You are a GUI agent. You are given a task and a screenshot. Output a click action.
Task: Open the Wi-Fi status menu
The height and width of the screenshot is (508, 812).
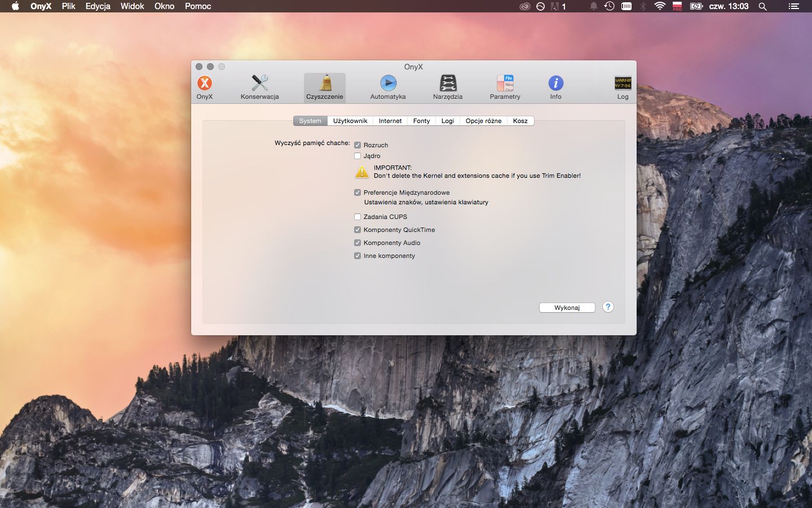pos(660,6)
